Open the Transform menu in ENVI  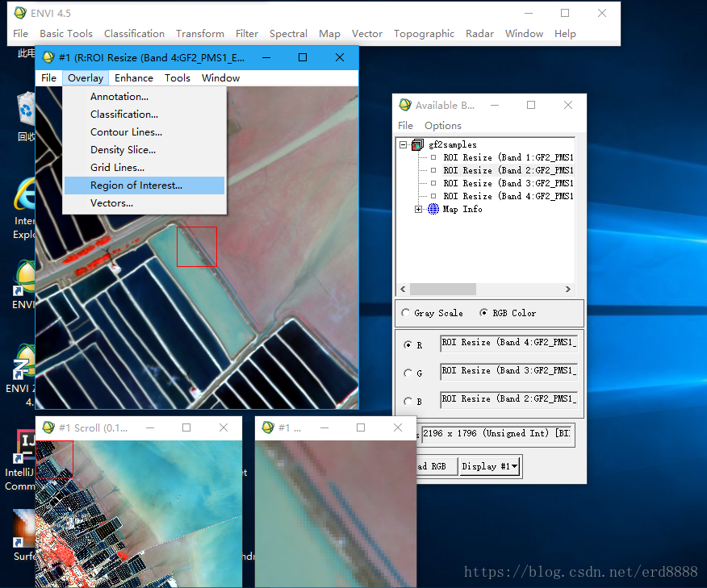pyautogui.click(x=200, y=33)
